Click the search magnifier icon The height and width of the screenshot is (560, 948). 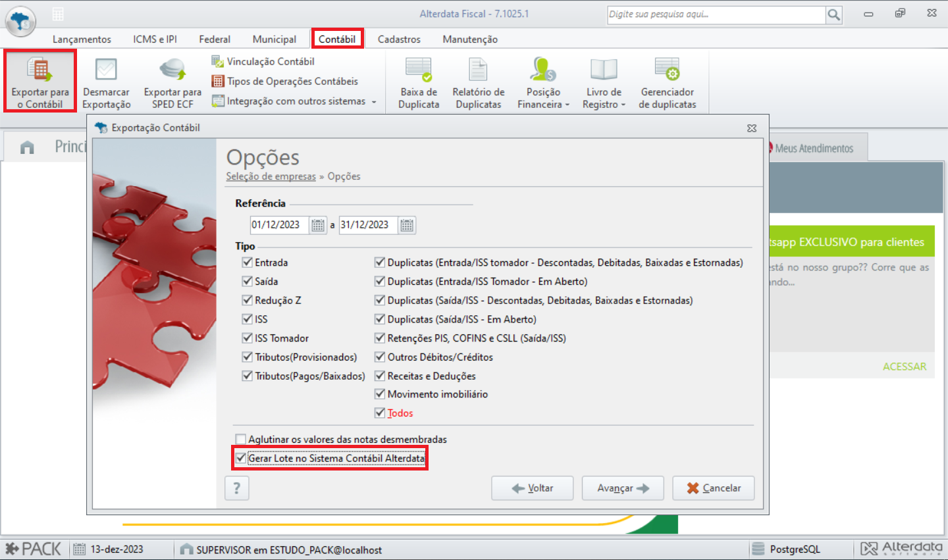(x=833, y=14)
